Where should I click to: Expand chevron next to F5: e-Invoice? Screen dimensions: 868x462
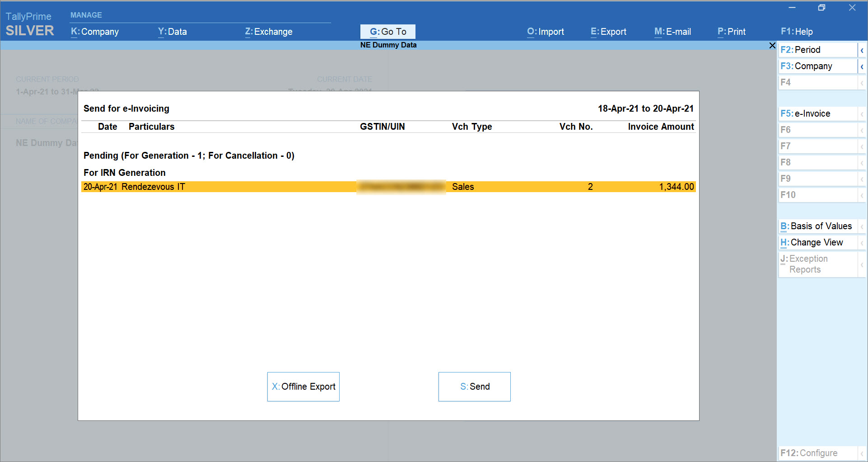[x=862, y=114]
